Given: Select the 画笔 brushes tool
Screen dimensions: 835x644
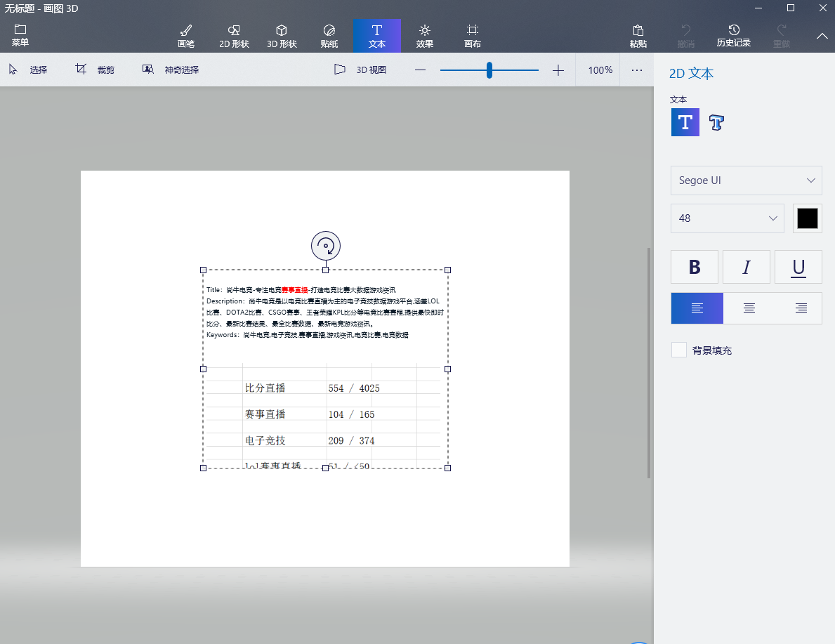Looking at the screenshot, I should [x=186, y=37].
